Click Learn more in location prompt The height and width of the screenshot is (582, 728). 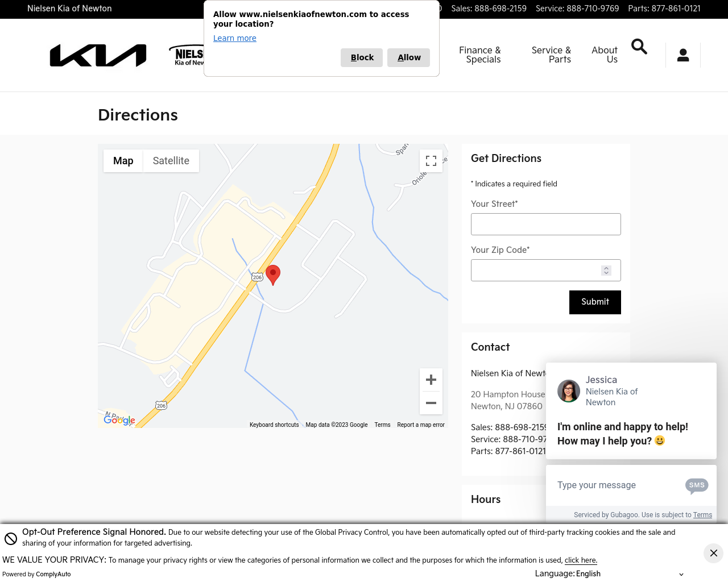click(235, 38)
